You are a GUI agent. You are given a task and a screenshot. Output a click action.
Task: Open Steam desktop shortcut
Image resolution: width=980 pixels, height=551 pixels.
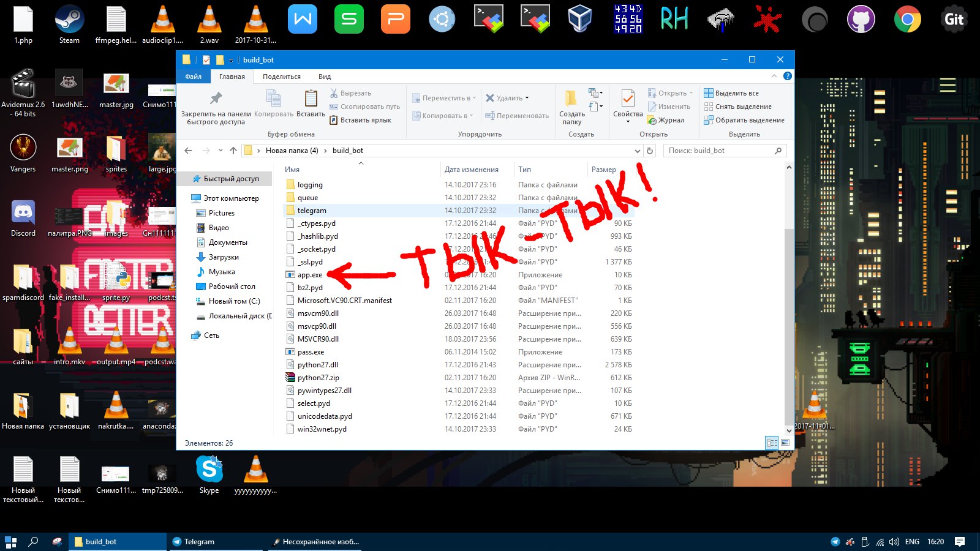point(69,24)
